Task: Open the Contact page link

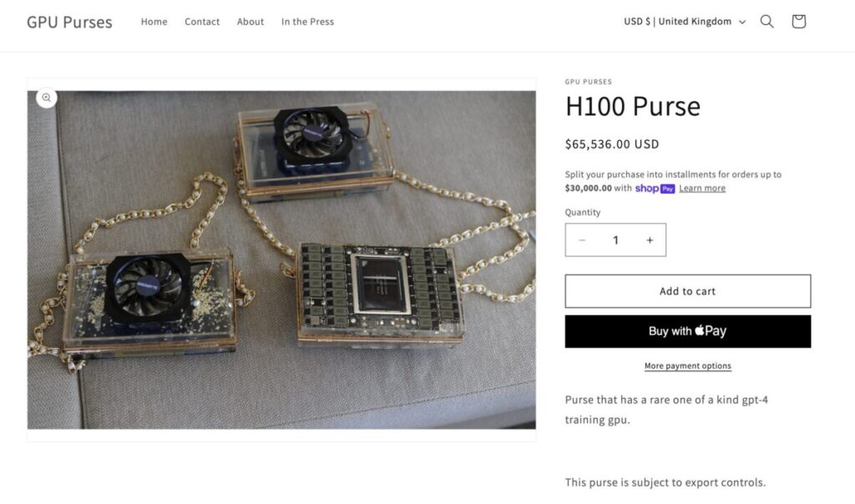Action: tap(202, 22)
